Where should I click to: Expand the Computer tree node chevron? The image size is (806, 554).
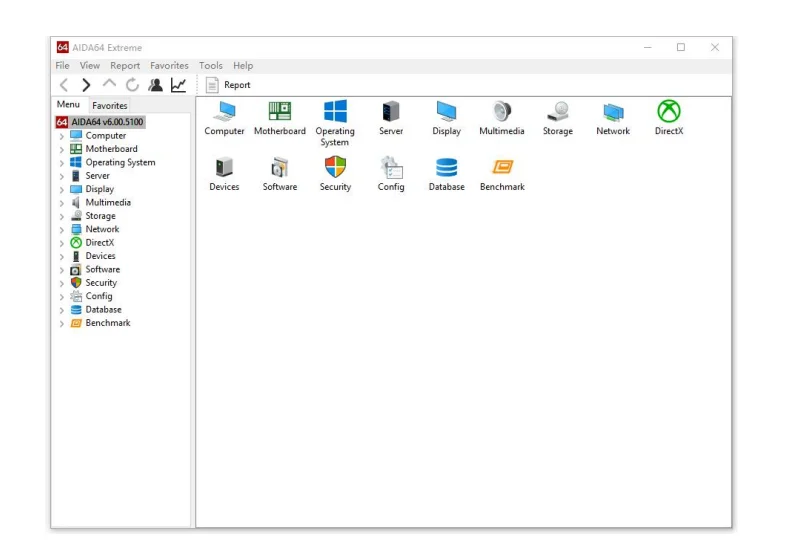(62, 136)
